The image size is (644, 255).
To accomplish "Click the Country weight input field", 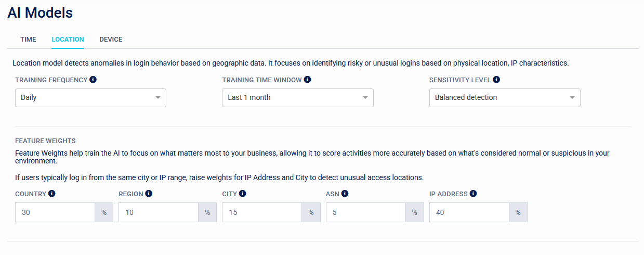I will click(x=55, y=212).
